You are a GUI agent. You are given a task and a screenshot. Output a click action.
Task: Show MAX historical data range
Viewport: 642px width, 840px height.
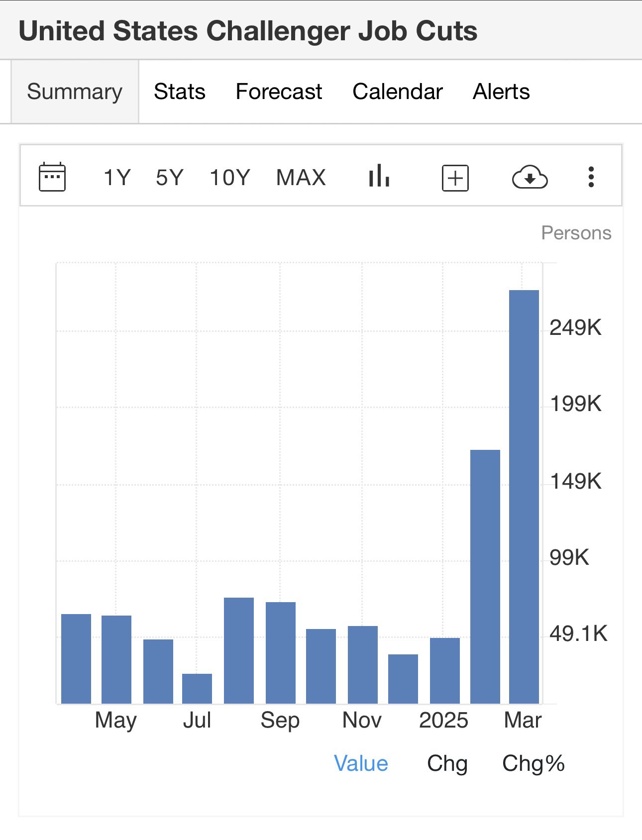click(x=301, y=178)
